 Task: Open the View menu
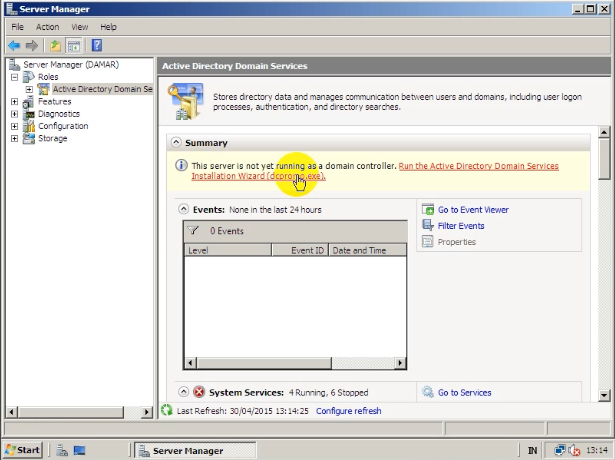80,27
